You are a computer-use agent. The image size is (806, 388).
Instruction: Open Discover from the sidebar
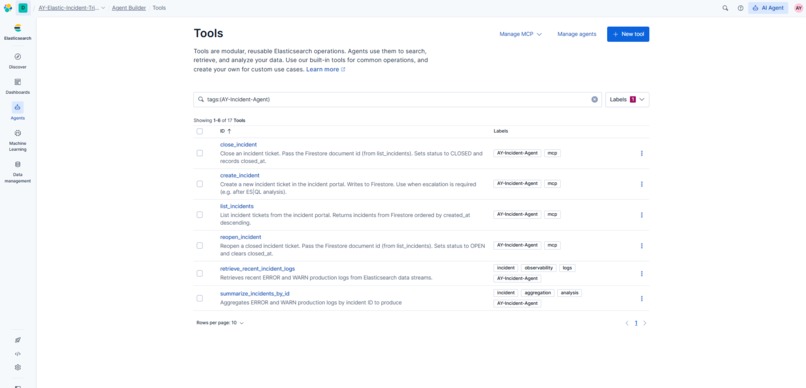[x=17, y=60]
